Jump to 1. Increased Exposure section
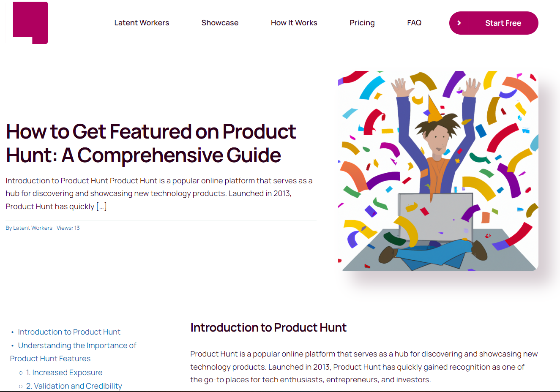 [x=64, y=373]
